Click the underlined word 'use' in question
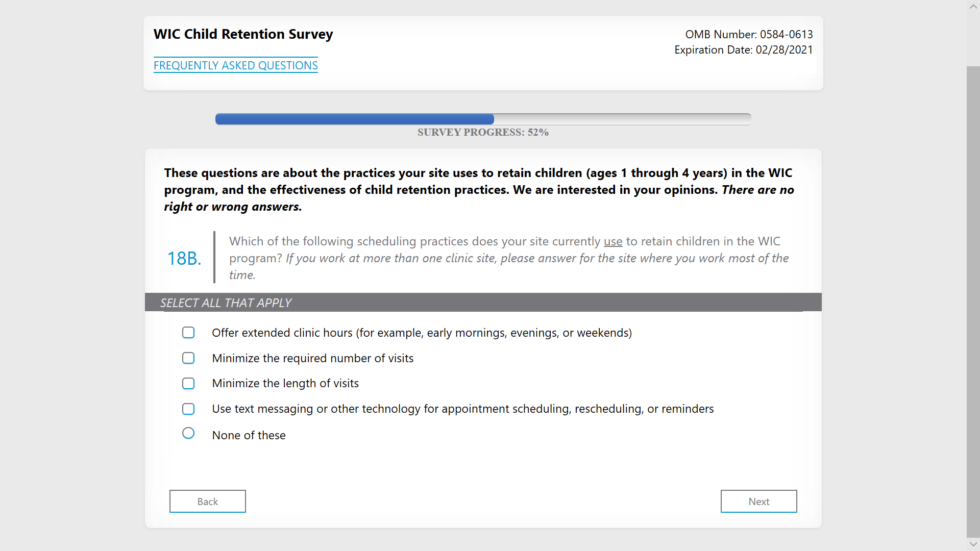This screenshot has height=551, width=980. (612, 241)
